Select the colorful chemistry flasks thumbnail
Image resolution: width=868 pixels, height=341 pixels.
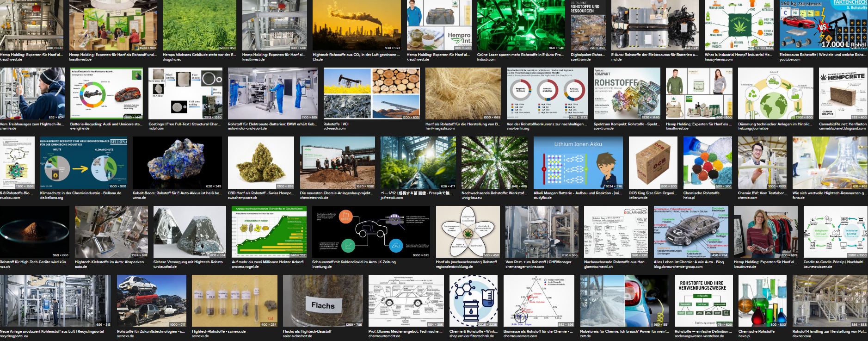tap(762, 301)
